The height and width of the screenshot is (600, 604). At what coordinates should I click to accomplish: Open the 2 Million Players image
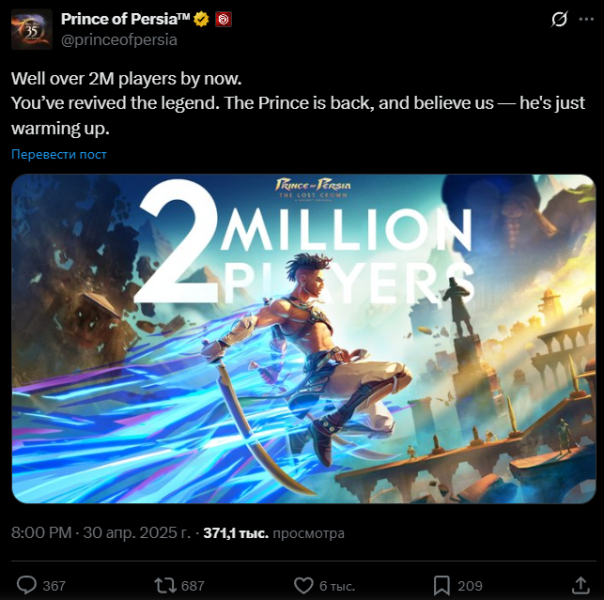tap(303, 338)
